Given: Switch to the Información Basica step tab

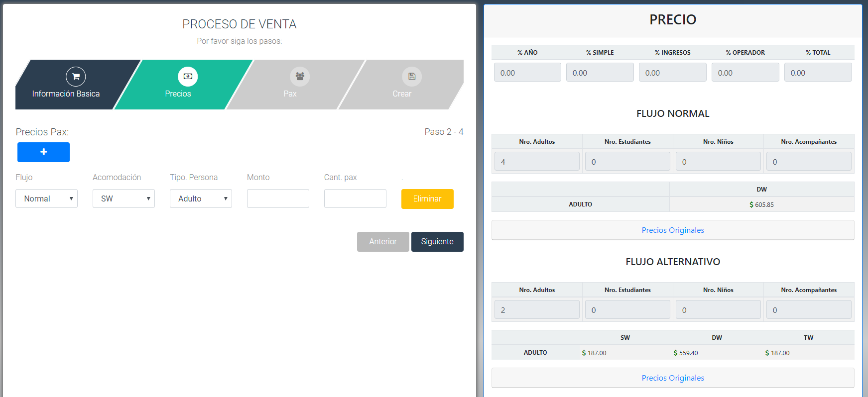Looking at the screenshot, I should click(66, 94).
